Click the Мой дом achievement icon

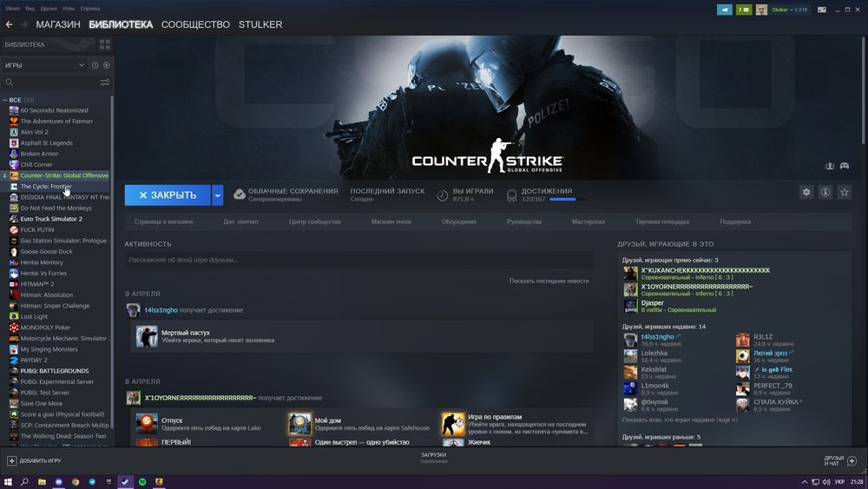tap(299, 424)
